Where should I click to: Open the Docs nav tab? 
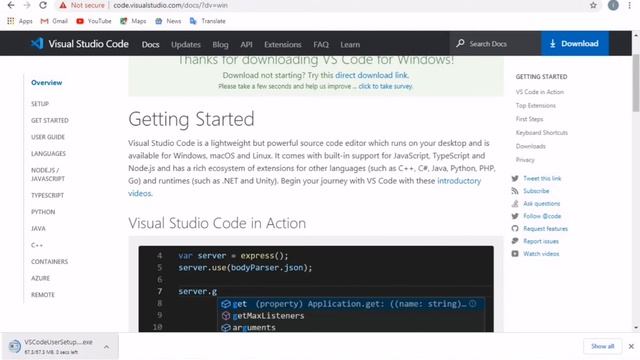pyautogui.click(x=150, y=44)
